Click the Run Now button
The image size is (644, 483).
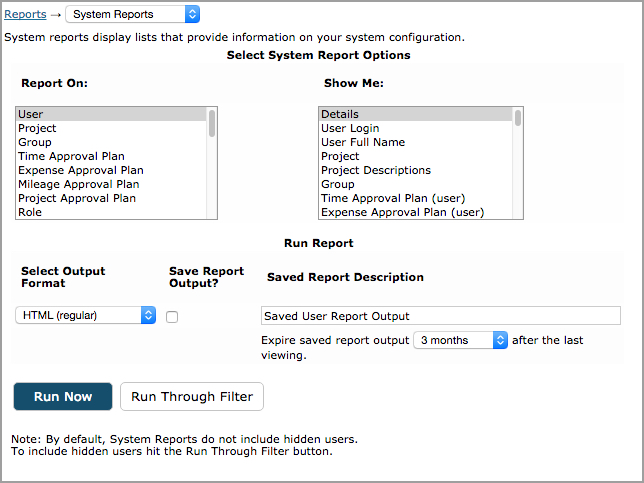click(x=63, y=396)
